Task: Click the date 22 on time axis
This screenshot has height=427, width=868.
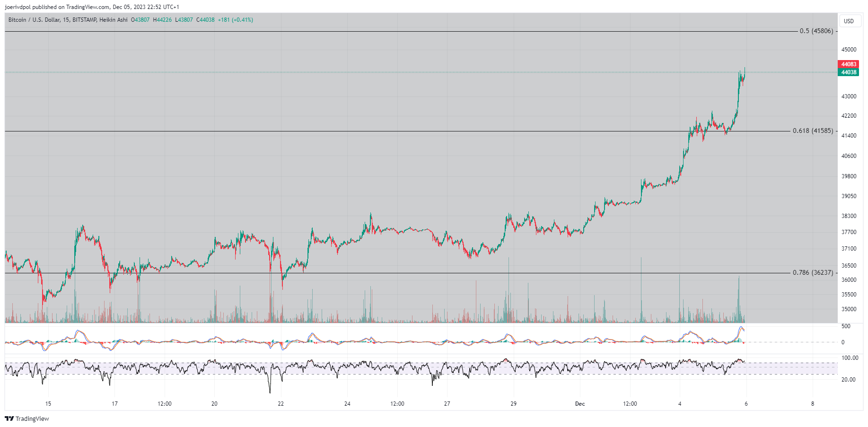Action: pyautogui.click(x=281, y=404)
